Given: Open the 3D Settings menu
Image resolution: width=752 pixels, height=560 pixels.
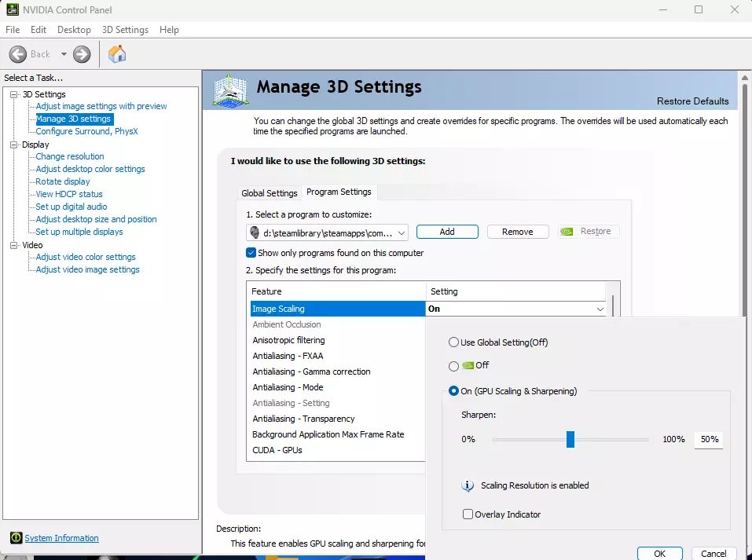Looking at the screenshot, I should click(x=125, y=30).
